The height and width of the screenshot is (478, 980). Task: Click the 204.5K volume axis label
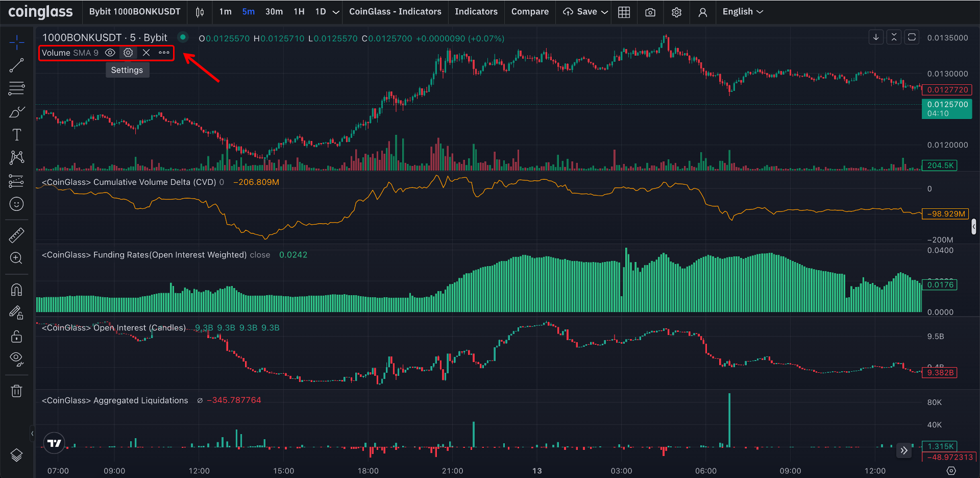(x=940, y=165)
